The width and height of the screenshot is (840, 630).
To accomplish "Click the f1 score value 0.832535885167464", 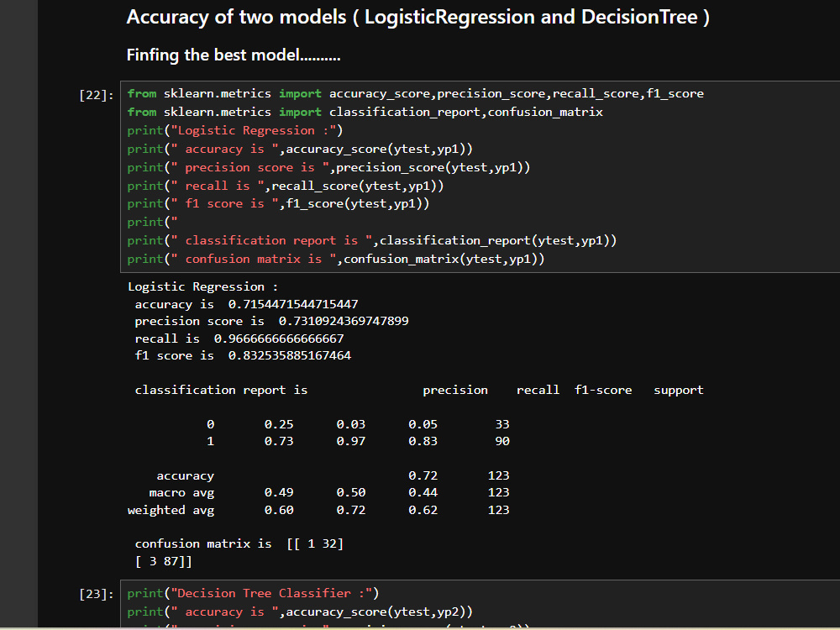I will 289,355.
